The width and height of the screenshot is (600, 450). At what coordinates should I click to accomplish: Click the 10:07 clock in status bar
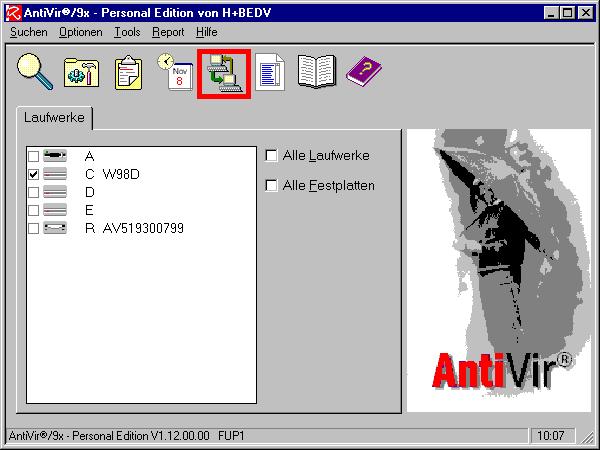click(x=551, y=436)
